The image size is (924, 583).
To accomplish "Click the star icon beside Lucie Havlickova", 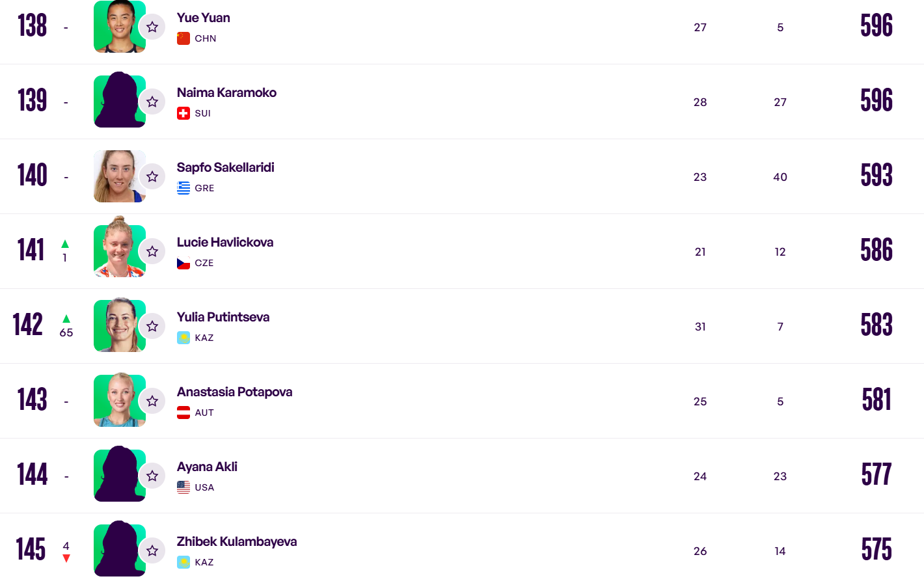I will pyautogui.click(x=152, y=252).
